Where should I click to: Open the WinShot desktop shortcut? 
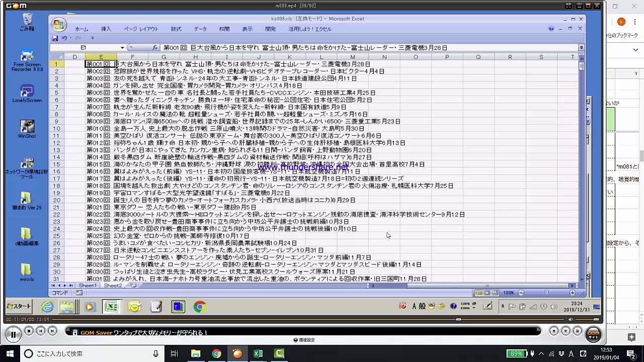(x=27, y=129)
